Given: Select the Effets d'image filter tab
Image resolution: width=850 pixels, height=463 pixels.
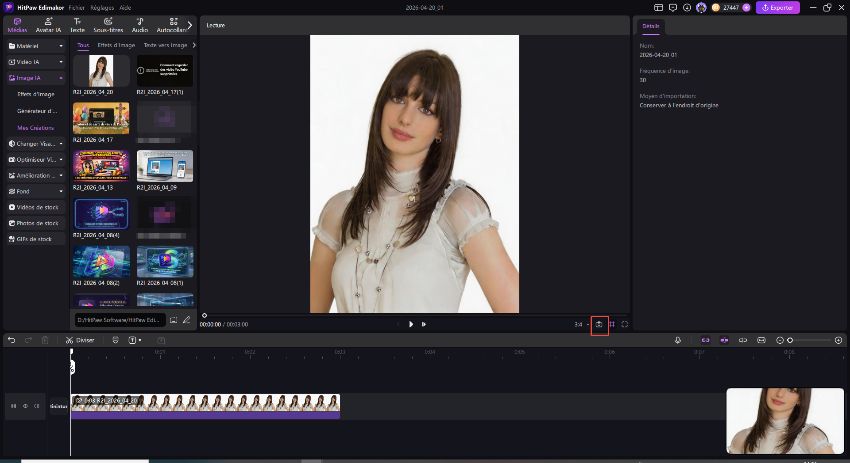Looking at the screenshot, I should [x=116, y=46].
